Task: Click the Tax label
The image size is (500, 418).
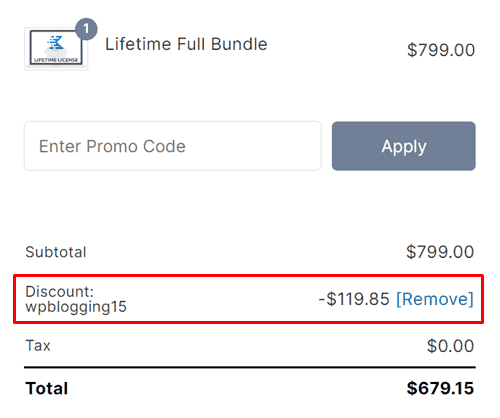Action: (x=38, y=346)
